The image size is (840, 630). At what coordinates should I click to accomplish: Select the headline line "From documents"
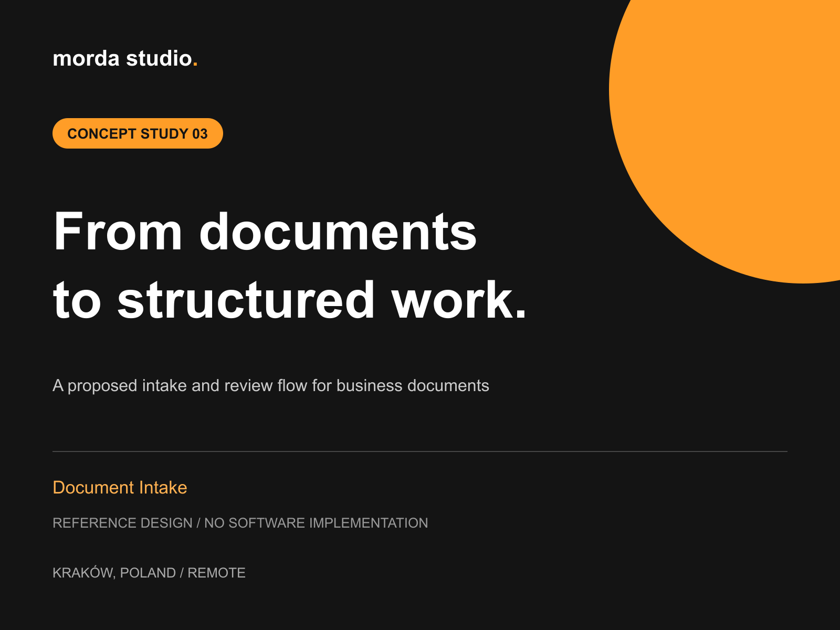point(265,231)
